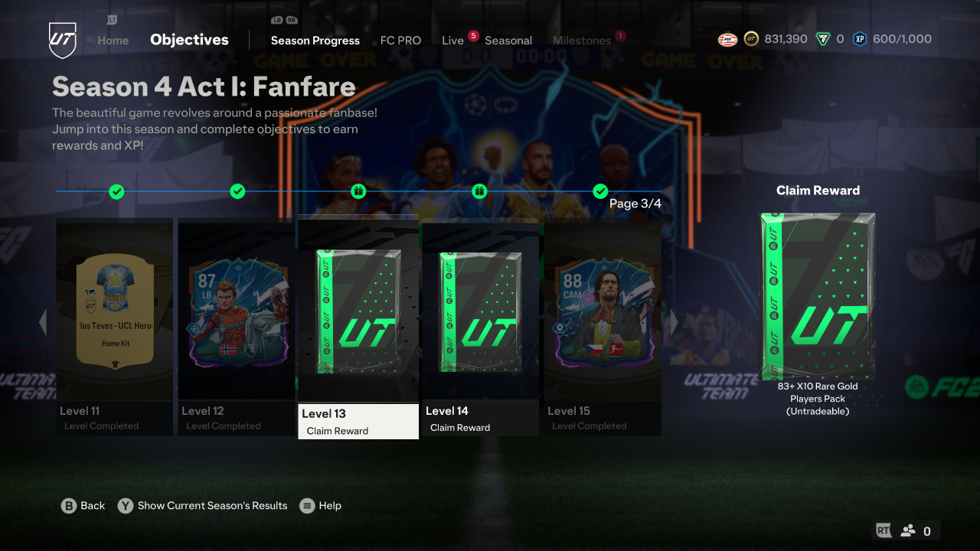Open the Live tab
The height and width of the screenshot is (551, 980).
click(x=452, y=41)
